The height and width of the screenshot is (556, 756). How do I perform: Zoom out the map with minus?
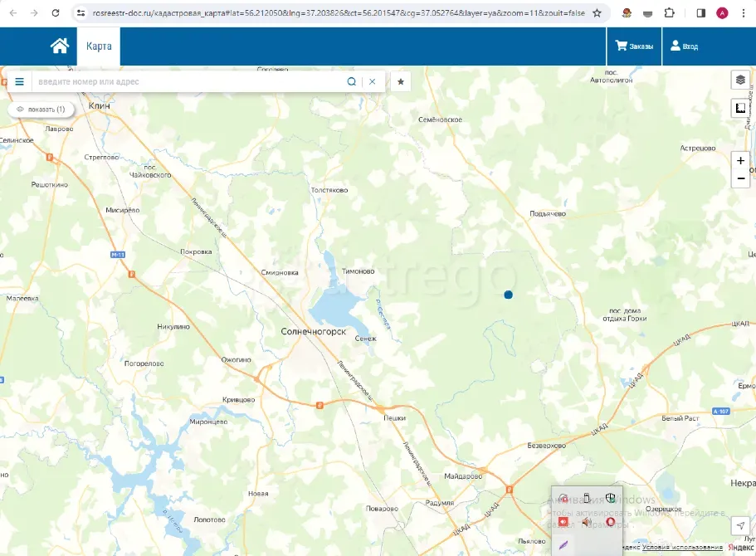click(740, 178)
